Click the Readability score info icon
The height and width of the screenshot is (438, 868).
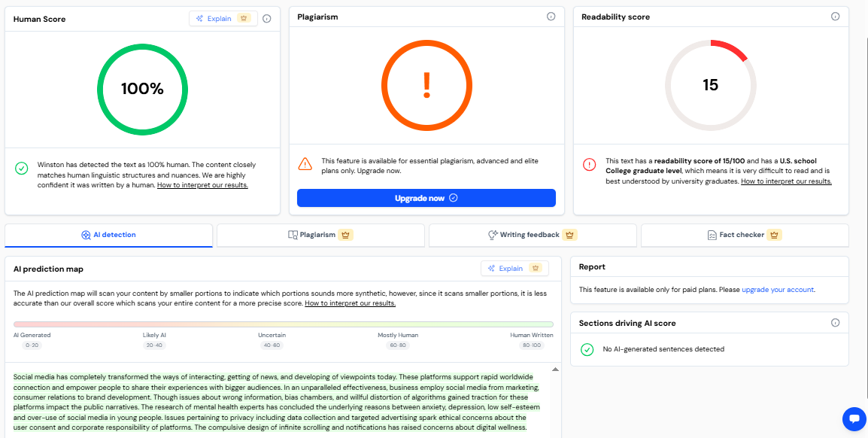(835, 17)
